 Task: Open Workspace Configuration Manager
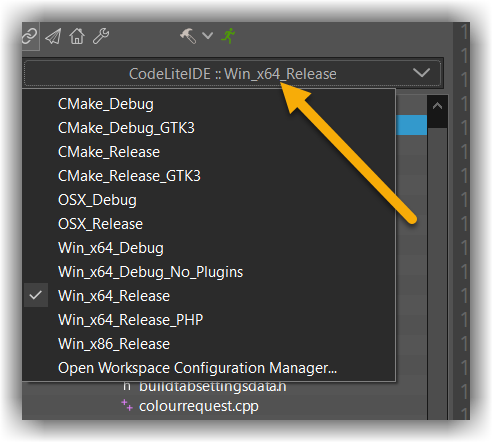pos(209,368)
